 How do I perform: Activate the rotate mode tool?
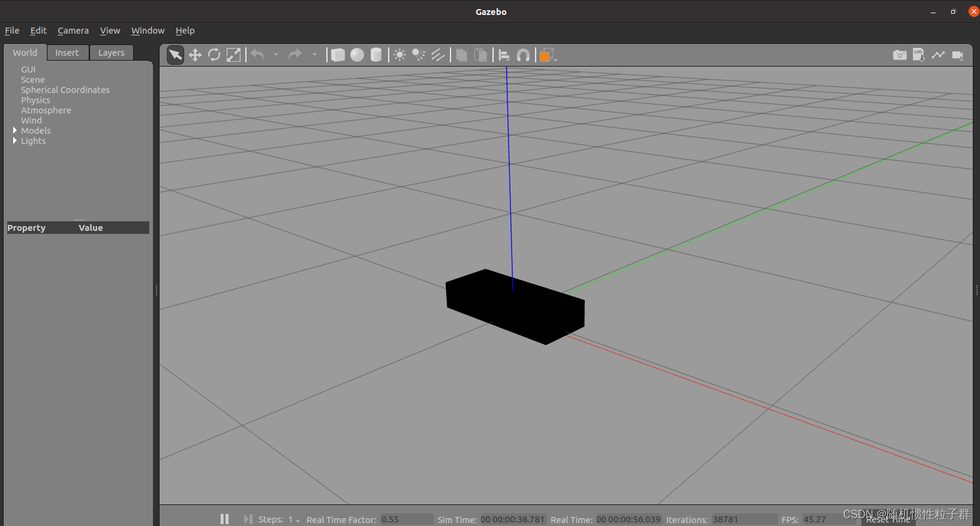214,55
